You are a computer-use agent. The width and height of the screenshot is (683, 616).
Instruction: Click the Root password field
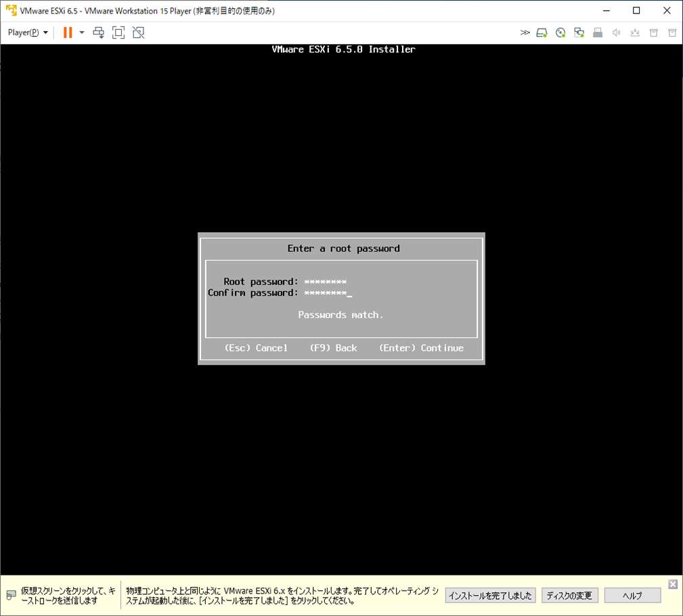pos(326,282)
